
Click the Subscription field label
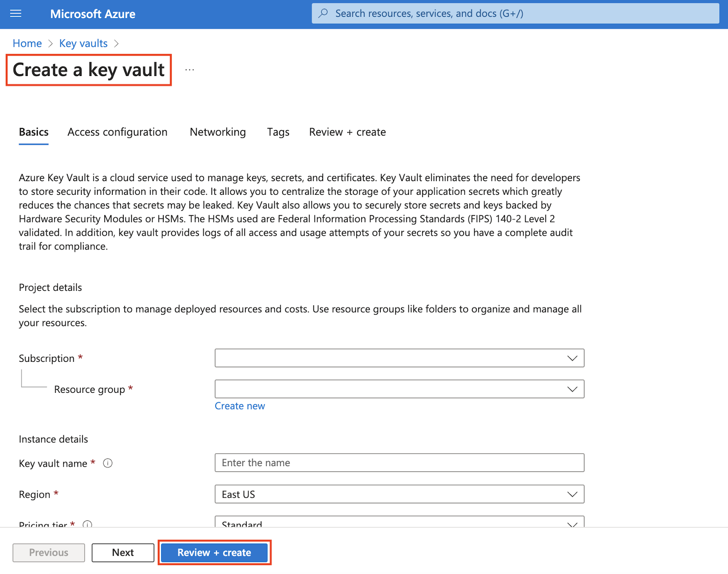tap(46, 359)
